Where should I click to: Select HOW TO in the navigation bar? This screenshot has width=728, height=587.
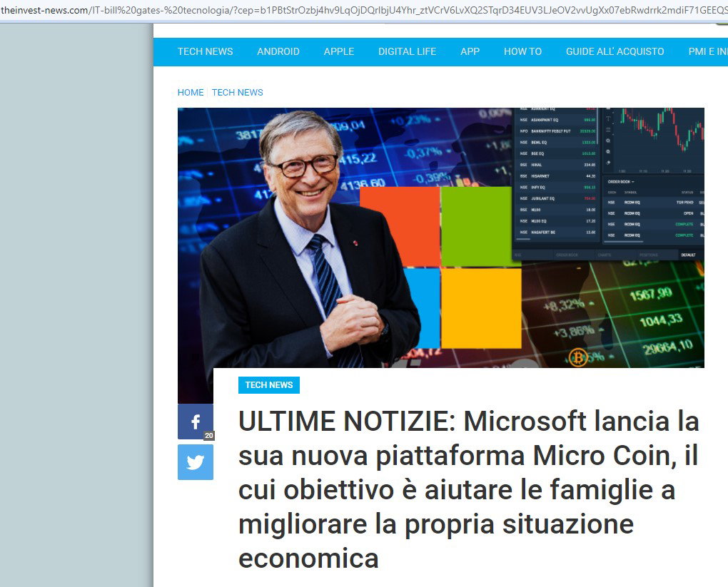pyautogui.click(x=522, y=51)
